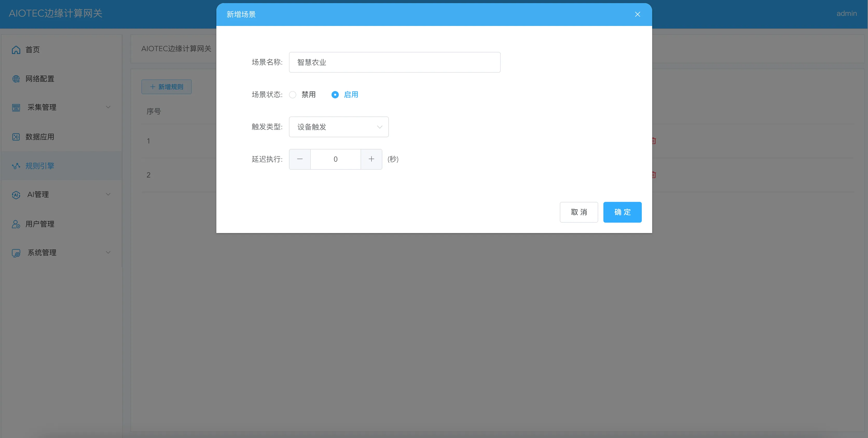Open the 触发类型 dropdown
868x438 pixels.
pyautogui.click(x=338, y=127)
